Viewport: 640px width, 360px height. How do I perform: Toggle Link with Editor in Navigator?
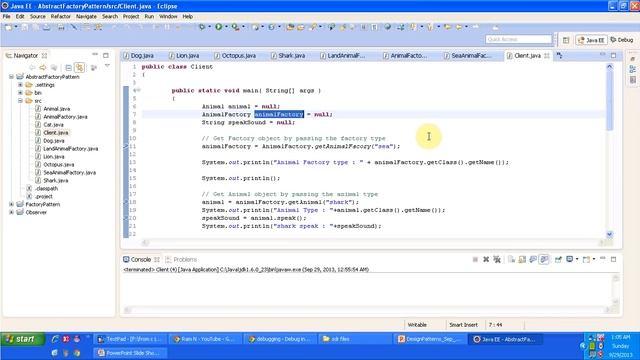[80, 67]
